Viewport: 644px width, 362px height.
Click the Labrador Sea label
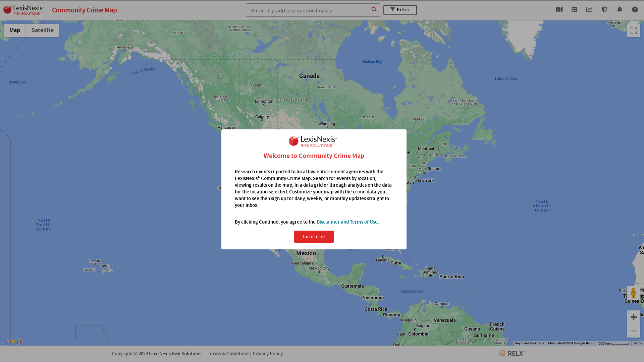(506, 79)
